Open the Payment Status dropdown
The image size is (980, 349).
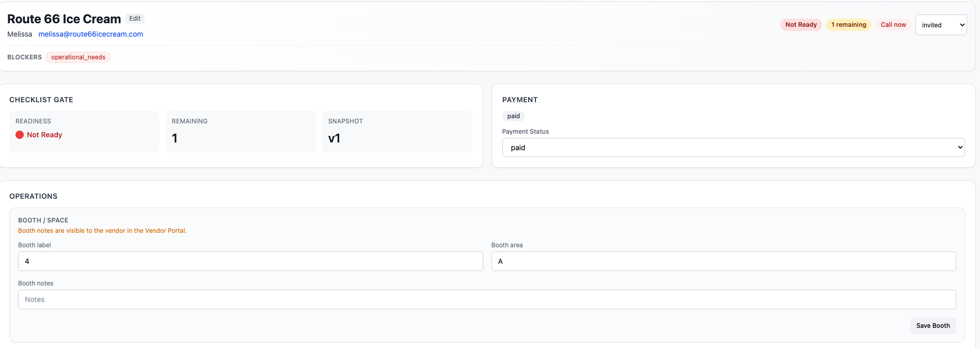click(733, 148)
